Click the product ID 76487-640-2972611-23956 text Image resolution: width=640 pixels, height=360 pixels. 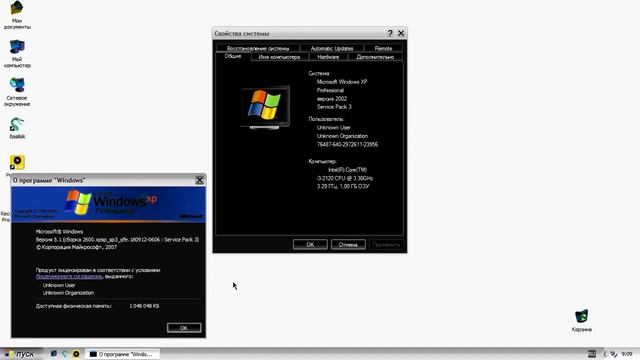347,144
